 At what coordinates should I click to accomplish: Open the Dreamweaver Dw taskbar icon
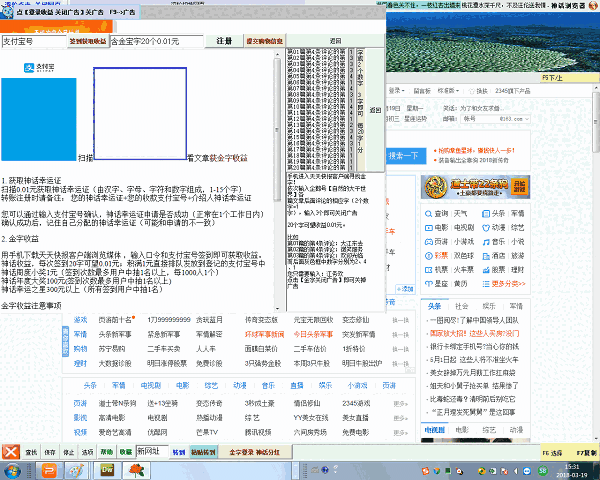point(108,470)
